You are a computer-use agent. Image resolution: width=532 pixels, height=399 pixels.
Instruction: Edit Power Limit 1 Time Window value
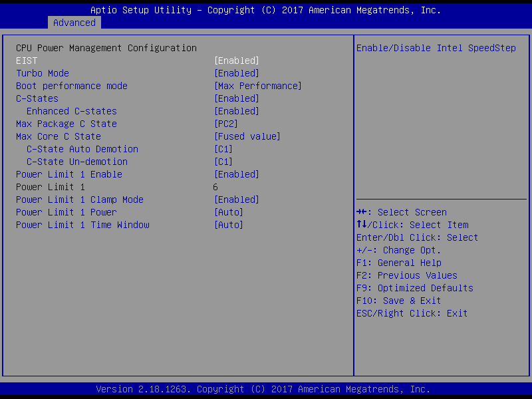click(228, 225)
